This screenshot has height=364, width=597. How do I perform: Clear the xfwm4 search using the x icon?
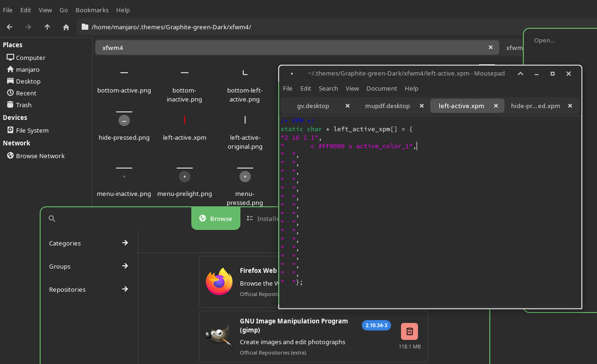click(x=491, y=47)
